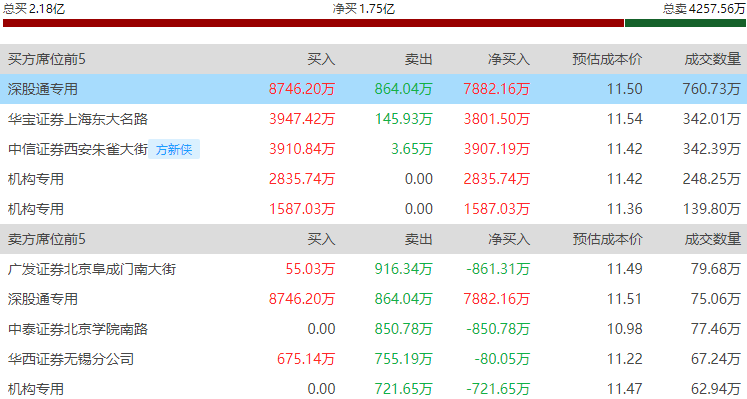Click the 卖方席位前5 section header
747x399 pixels.
(x=47, y=239)
